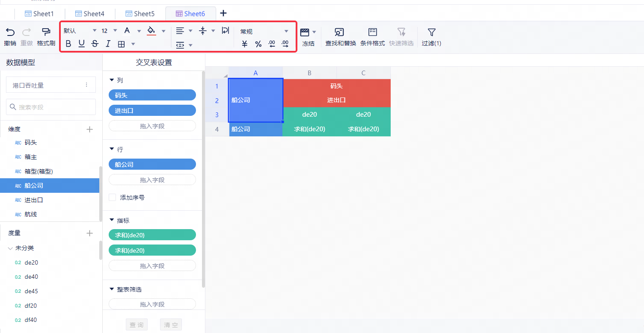Switch to the Sheet1 tab
The image size is (644, 333).
[x=39, y=14]
